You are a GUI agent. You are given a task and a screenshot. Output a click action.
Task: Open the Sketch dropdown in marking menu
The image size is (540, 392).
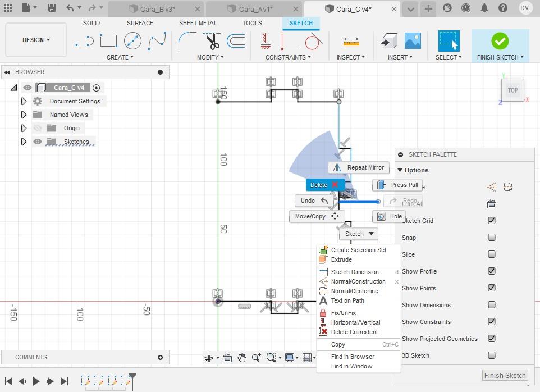[359, 234]
